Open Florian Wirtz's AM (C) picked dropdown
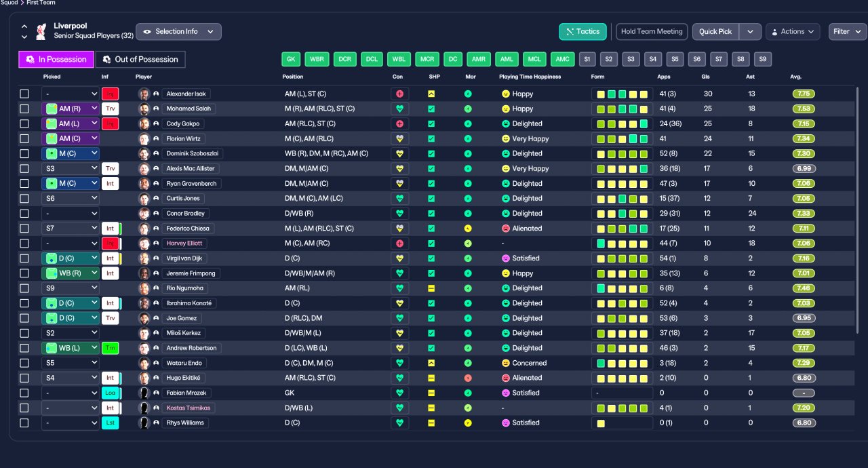Screen dimensions: 868x468 pos(71,139)
